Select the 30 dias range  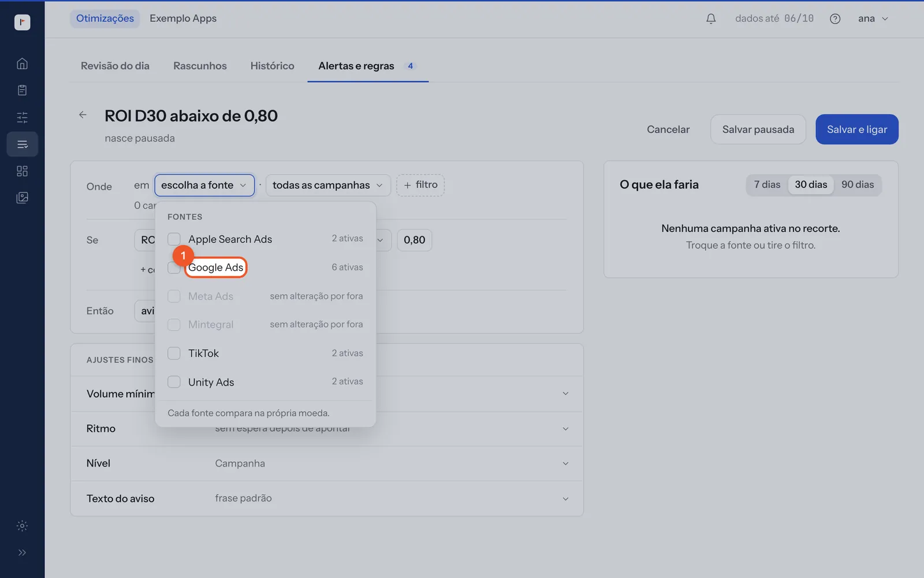[811, 184]
